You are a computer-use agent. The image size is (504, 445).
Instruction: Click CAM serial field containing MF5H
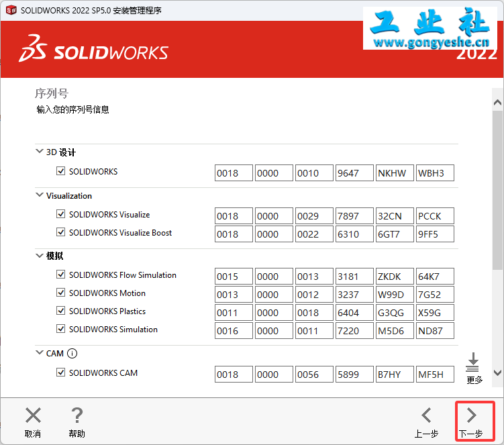click(435, 375)
